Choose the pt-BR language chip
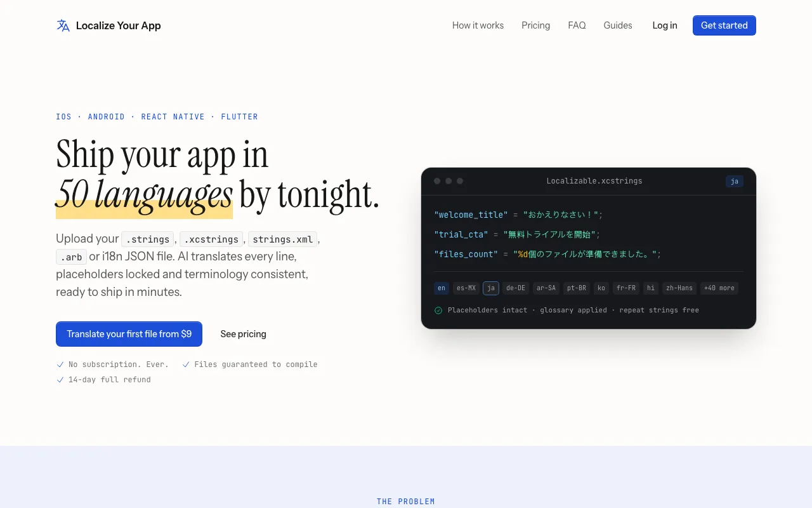 [577, 288]
